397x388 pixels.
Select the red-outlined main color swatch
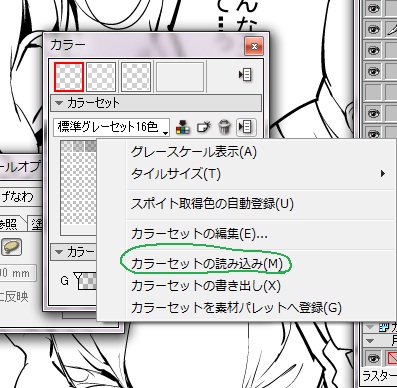pos(69,77)
